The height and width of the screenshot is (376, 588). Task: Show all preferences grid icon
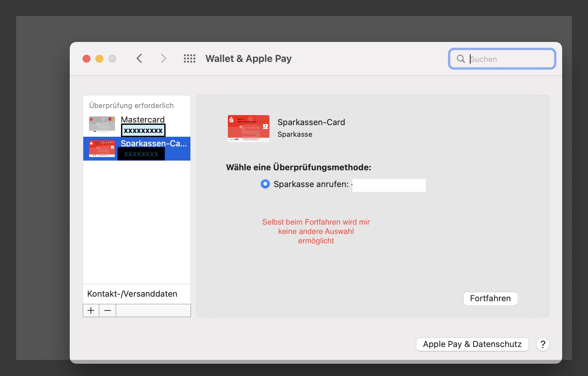[189, 59]
